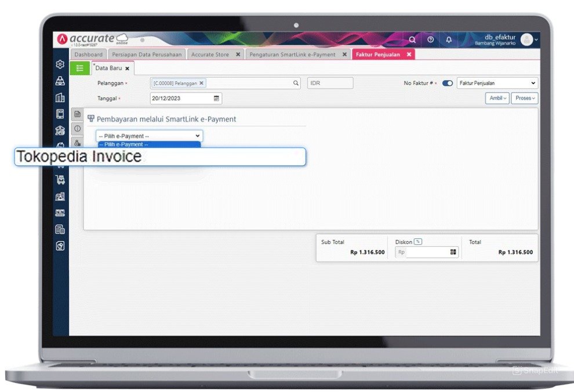Screen dimensions: 574x392
Task: Open the Faktur Penjualan numbering dropdown
Action: 497,83
